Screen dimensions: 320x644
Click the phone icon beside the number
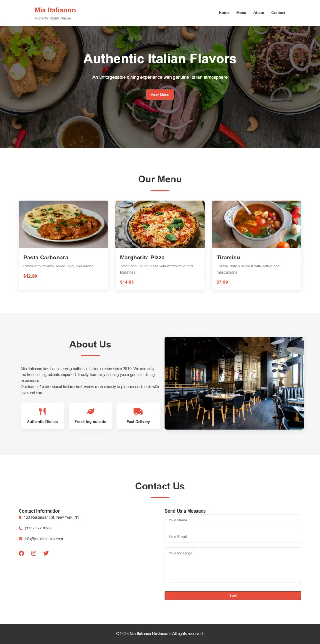click(x=20, y=528)
